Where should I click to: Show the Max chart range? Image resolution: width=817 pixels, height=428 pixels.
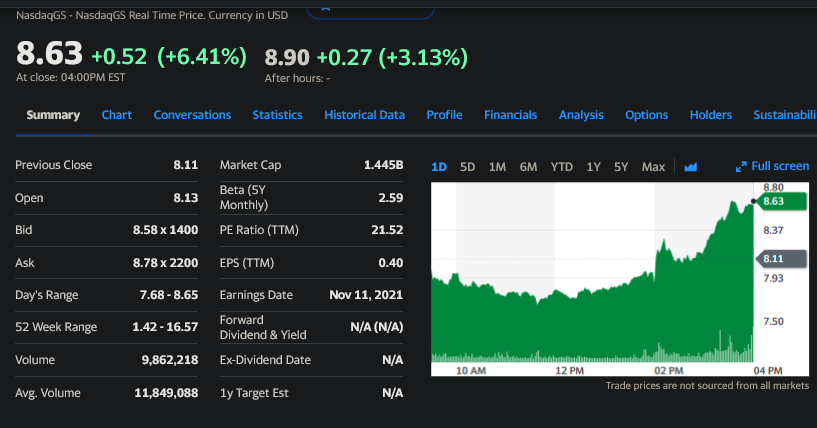653,166
